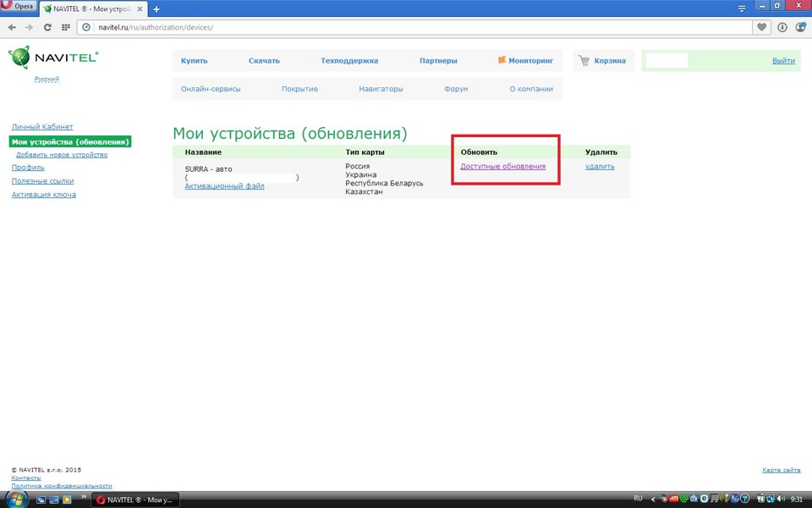Show hidden tray icons arrow

653,500
